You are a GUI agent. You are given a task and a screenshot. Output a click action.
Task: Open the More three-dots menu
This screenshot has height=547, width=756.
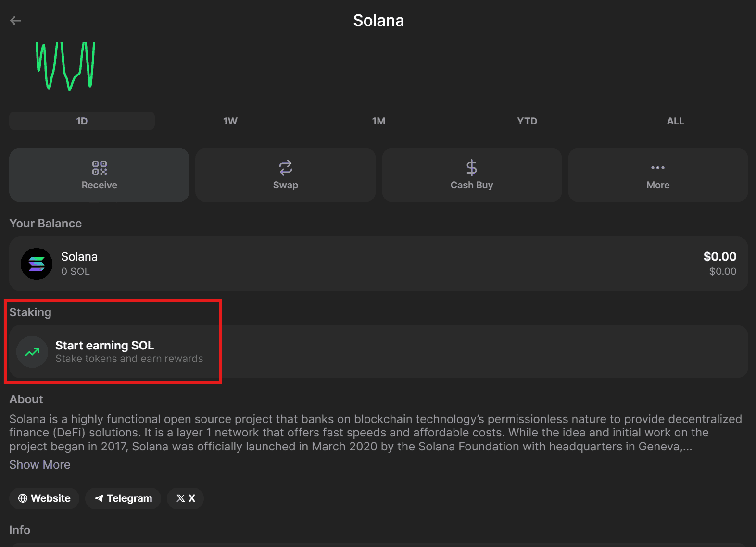657,168
